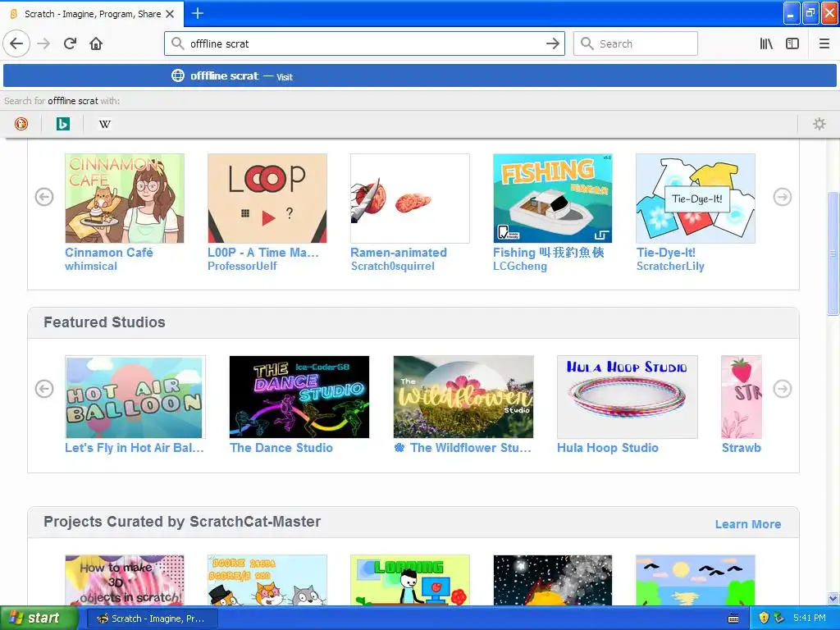Toggle the sidebar view icon
Image resolution: width=840 pixels, height=630 pixels.
(792, 43)
